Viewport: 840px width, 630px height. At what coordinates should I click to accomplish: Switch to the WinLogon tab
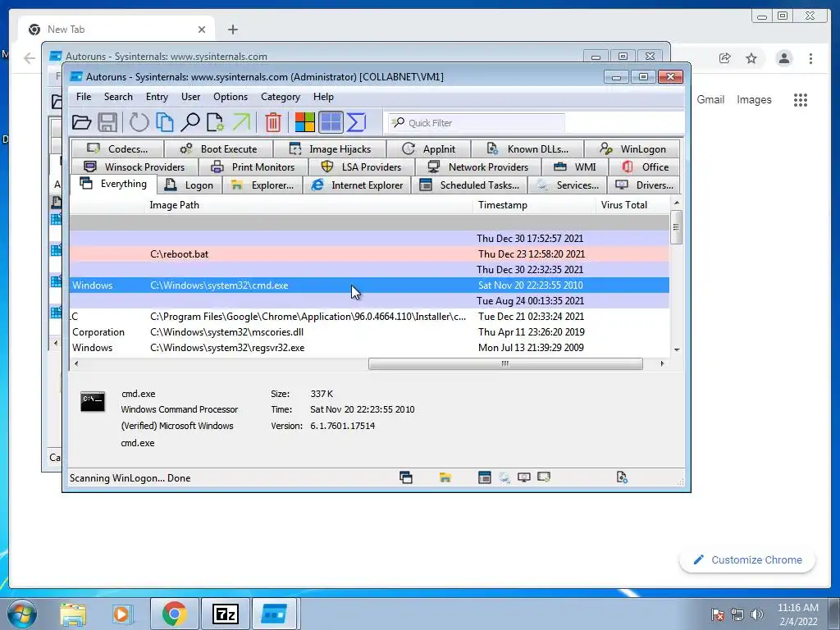click(632, 149)
